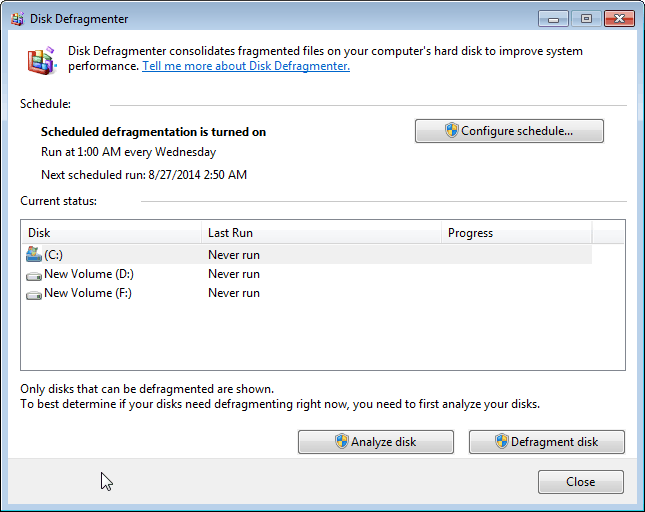Sort list by the Last Run column header
Viewport: 645px width, 512px height.
(x=320, y=233)
